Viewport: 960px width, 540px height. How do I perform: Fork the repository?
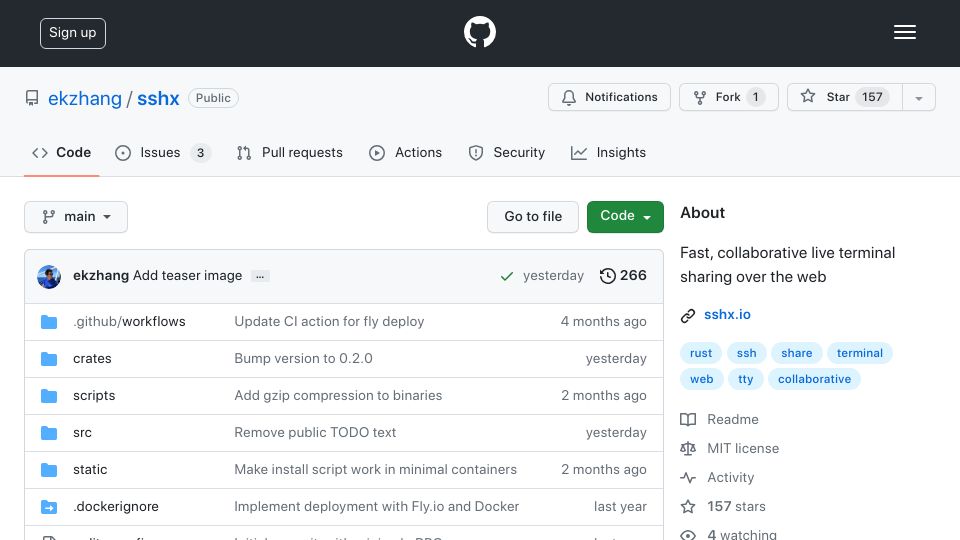tap(729, 97)
